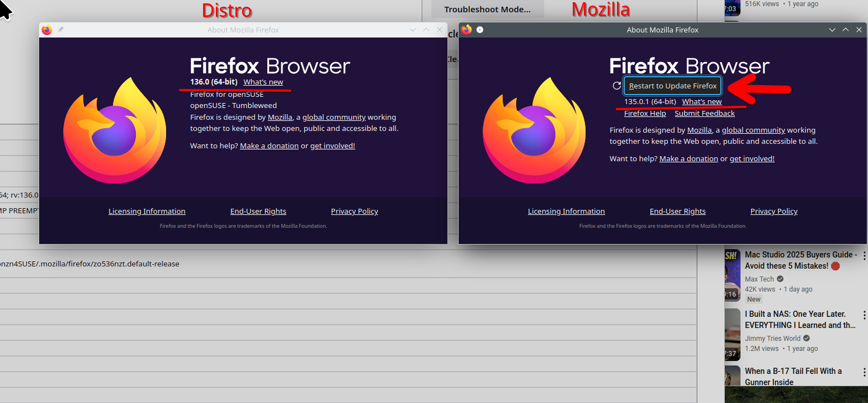Click keep-above arrow in Mozilla window titlebar

(846, 30)
